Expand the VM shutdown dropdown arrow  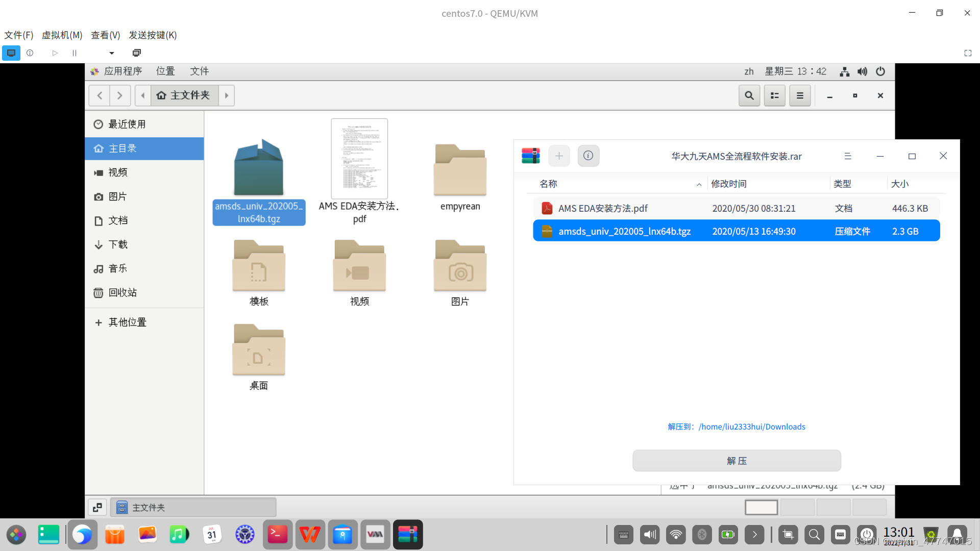111,53
